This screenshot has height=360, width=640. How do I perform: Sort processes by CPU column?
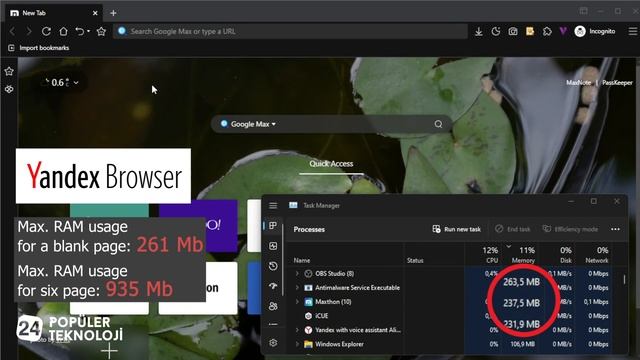pos(490,255)
